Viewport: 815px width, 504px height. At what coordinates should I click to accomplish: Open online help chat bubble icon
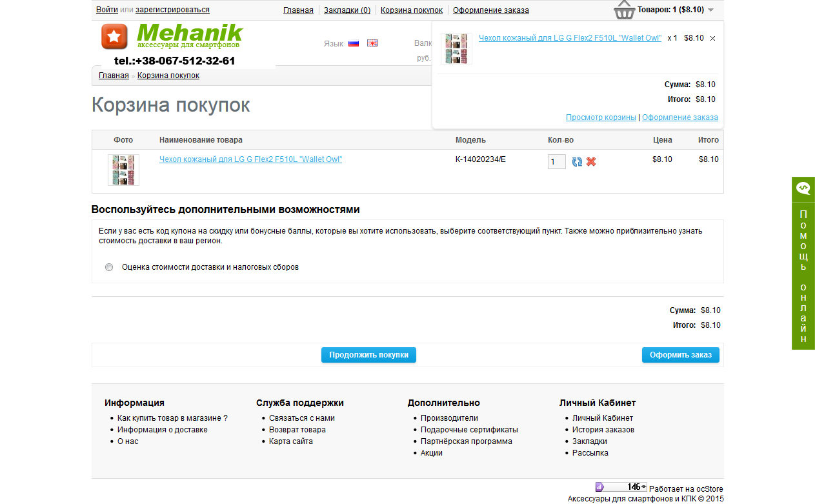pos(803,188)
